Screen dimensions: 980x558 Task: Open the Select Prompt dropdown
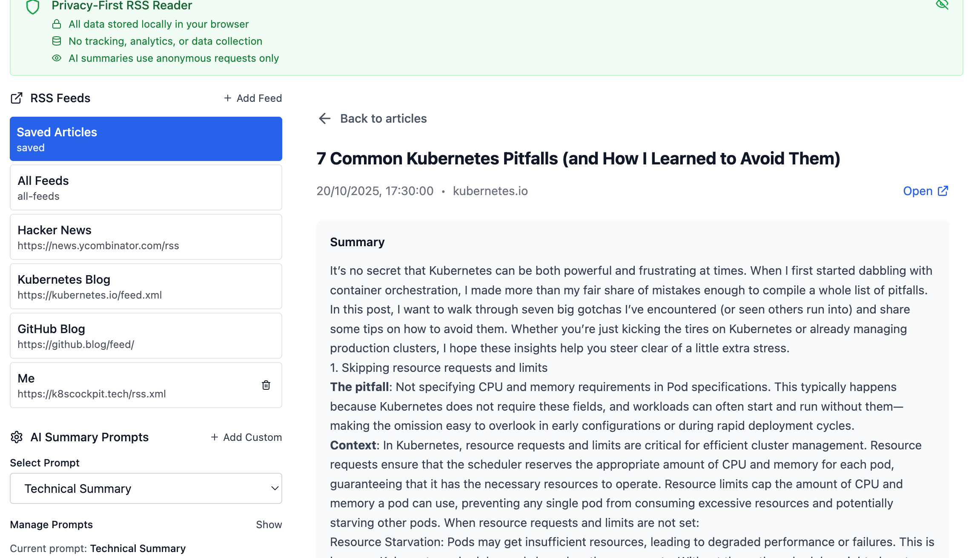146,489
